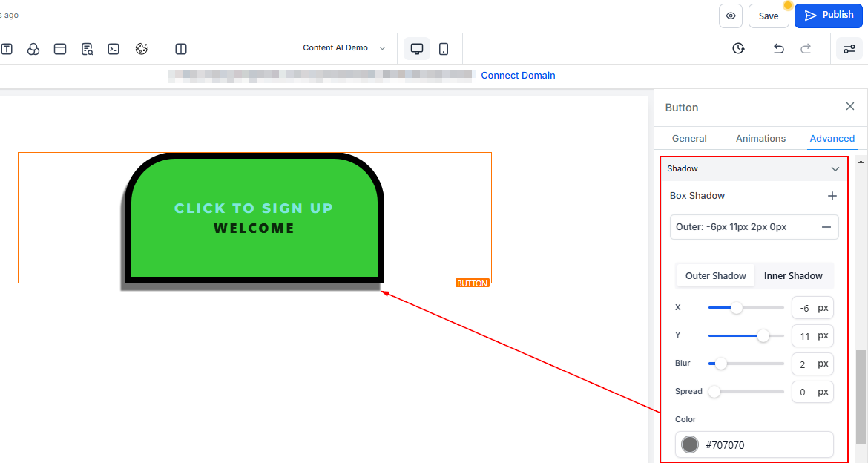Click the Publish button

829,16
